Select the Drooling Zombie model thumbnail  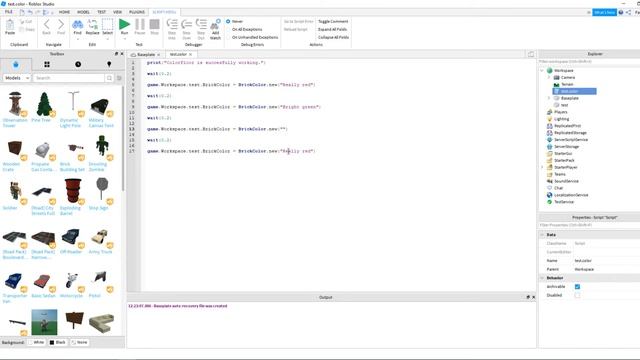(x=101, y=146)
